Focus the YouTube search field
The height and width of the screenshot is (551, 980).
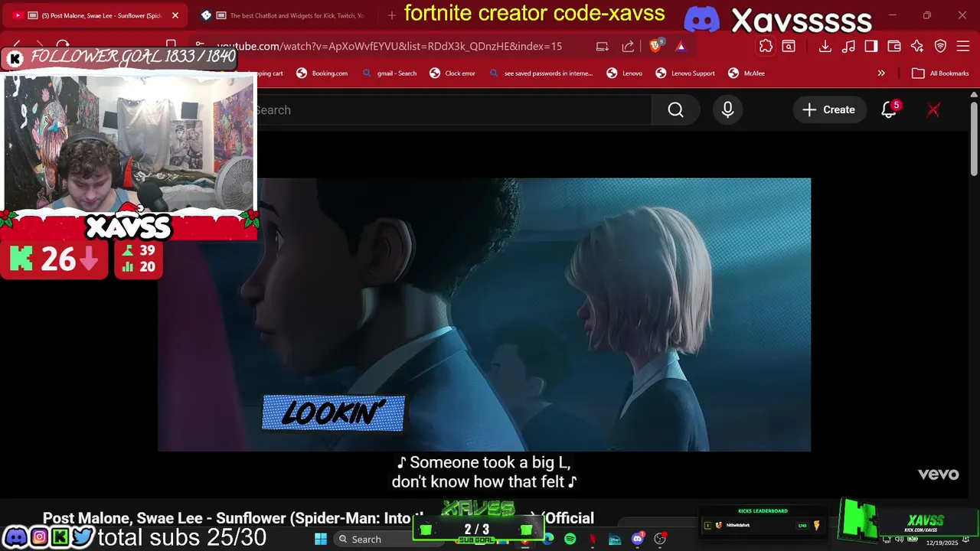click(x=452, y=110)
